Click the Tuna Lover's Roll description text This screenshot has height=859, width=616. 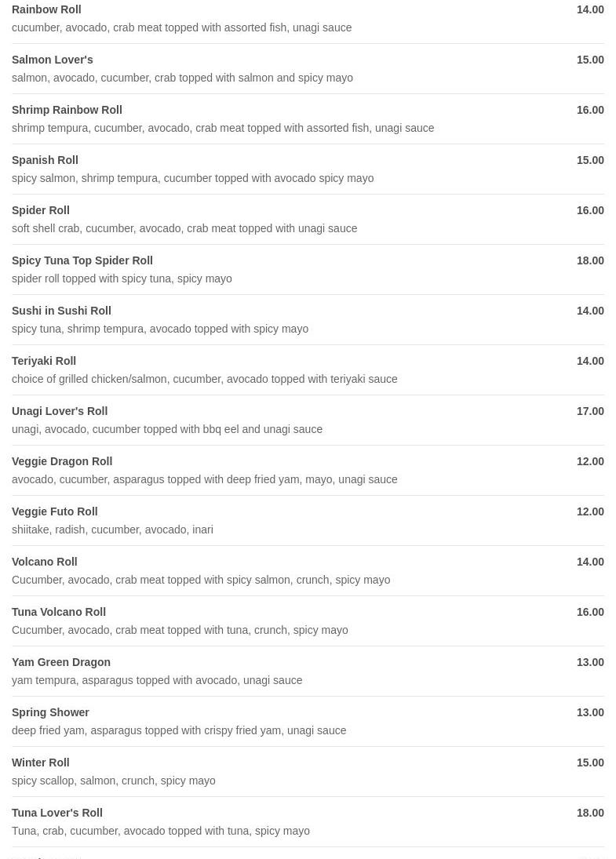click(161, 831)
